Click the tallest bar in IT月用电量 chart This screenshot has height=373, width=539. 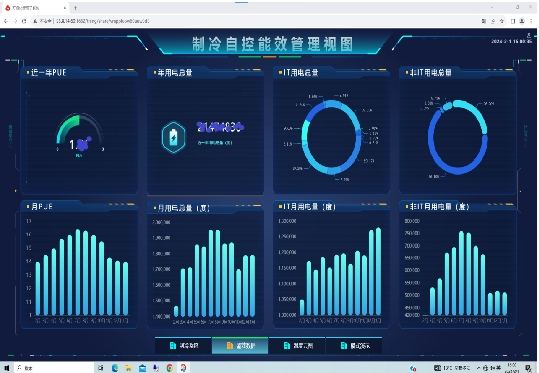click(378, 271)
